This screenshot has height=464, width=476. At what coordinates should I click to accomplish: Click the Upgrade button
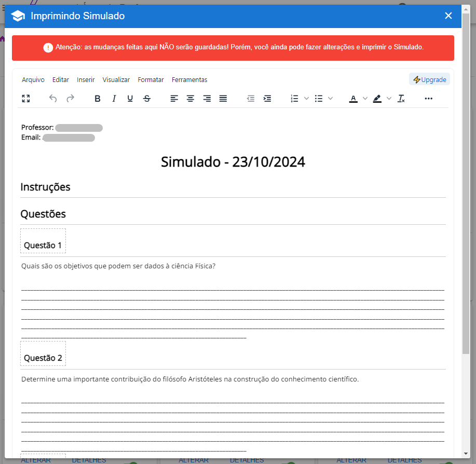click(429, 80)
